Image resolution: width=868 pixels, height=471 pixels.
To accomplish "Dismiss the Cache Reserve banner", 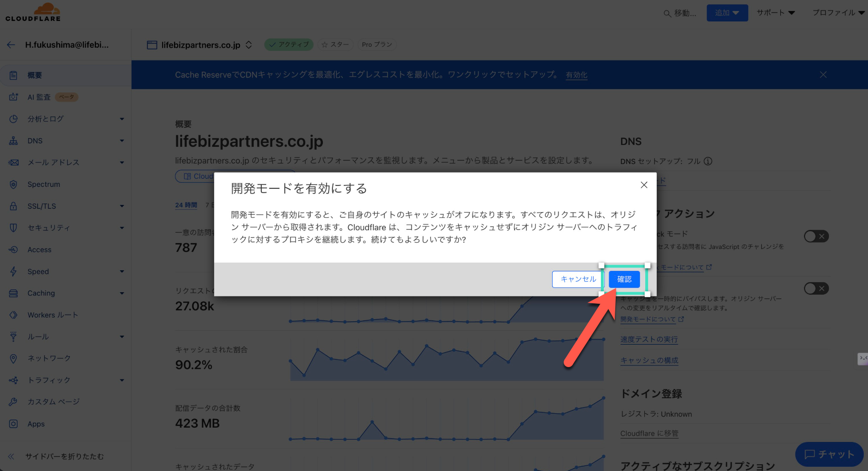I will pos(823,75).
